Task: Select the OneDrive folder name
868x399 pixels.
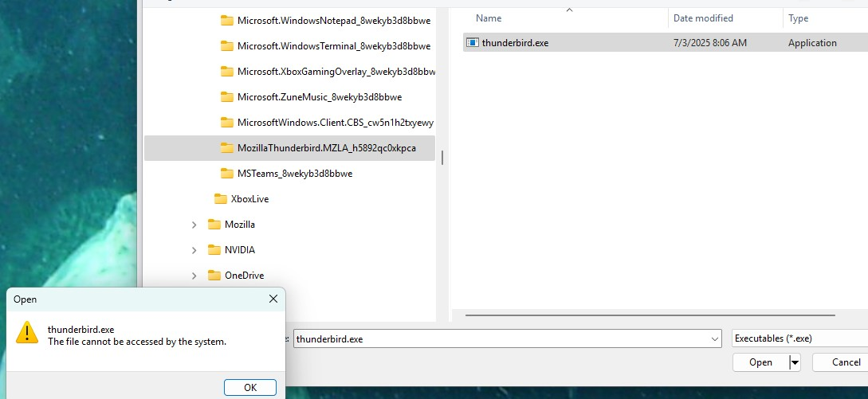Action: tap(244, 275)
